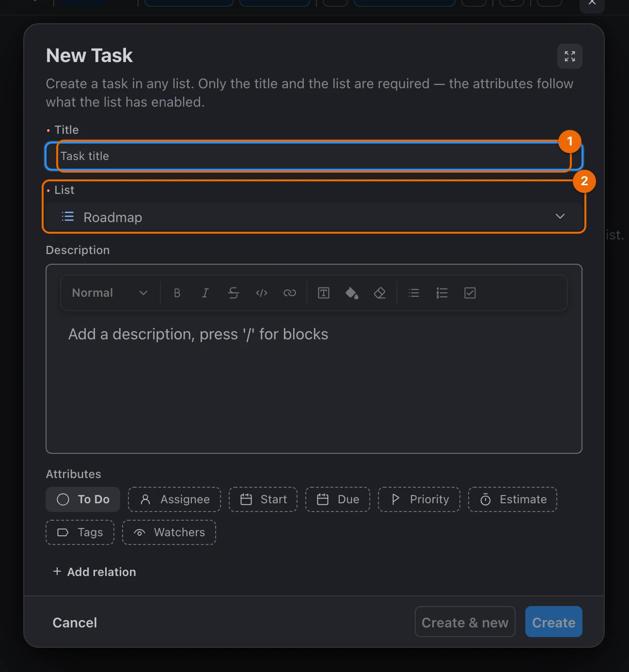Click the Task title input field
Image resolution: width=629 pixels, height=672 pixels.
click(314, 156)
